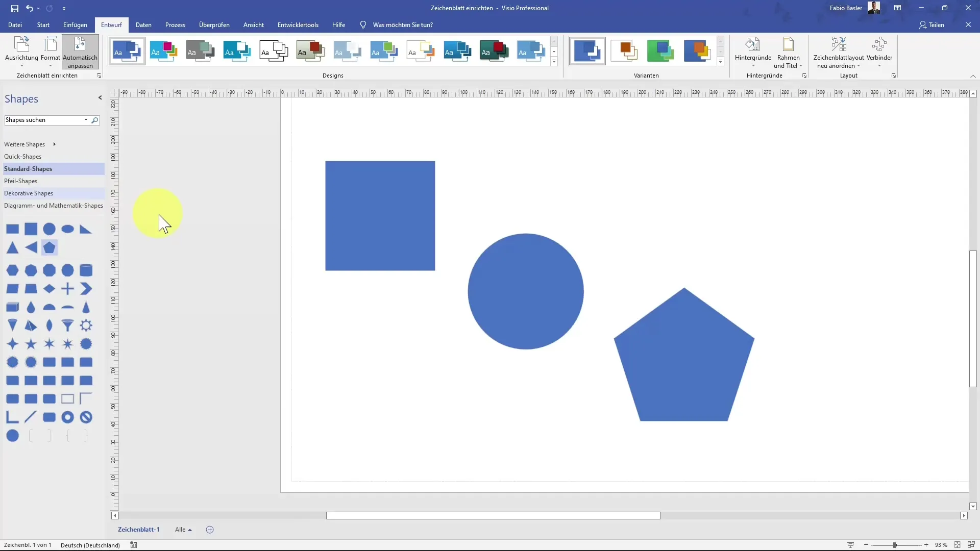Select the cross (plus) master shape
This screenshot has width=980, height=551.
67,289
